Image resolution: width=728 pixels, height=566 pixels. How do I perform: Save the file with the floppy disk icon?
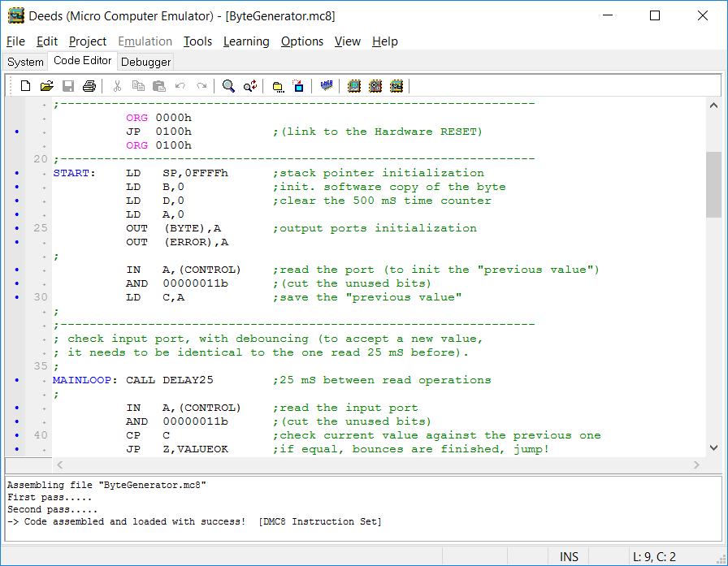click(x=68, y=86)
